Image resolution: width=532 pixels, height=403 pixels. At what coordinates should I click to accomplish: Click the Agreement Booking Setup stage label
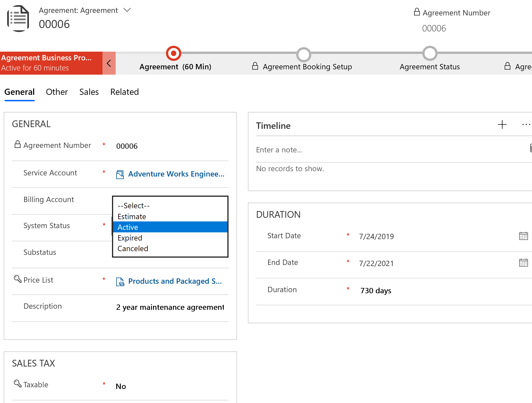[x=307, y=67]
